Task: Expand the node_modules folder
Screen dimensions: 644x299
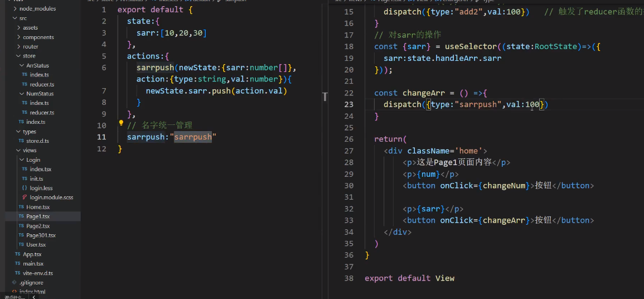Action: [x=15, y=8]
